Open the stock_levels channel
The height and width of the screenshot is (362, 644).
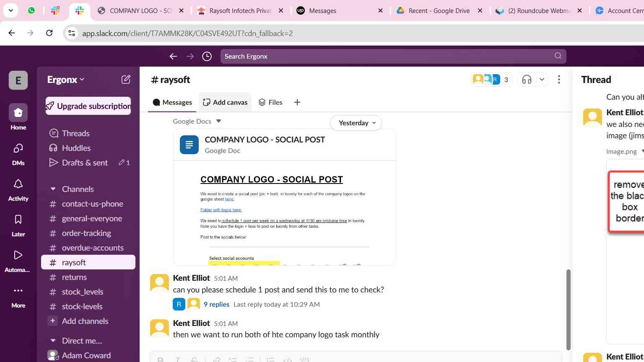click(x=88, y=292)
